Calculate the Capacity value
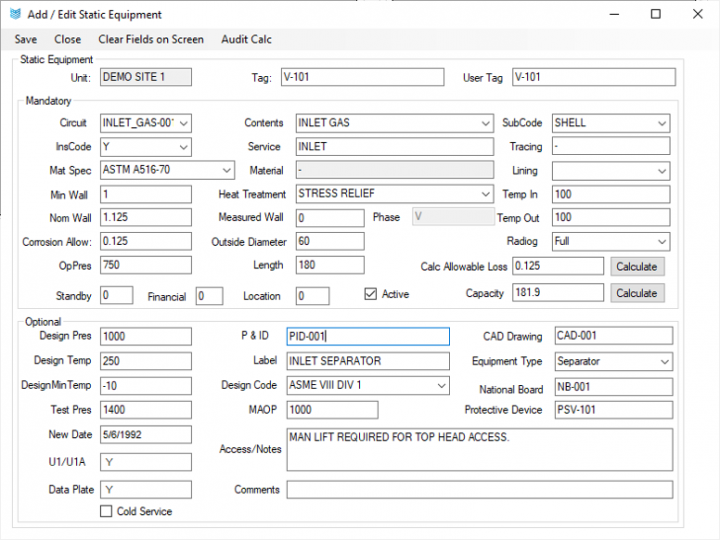This screenshot has width=720, height=540. [637, 293]
